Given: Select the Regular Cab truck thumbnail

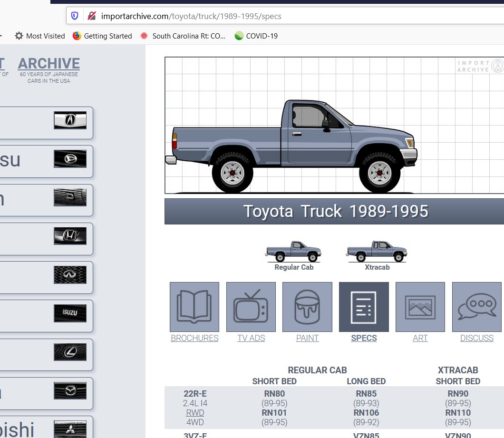Looking at the screenshot, I should point(293,251).
